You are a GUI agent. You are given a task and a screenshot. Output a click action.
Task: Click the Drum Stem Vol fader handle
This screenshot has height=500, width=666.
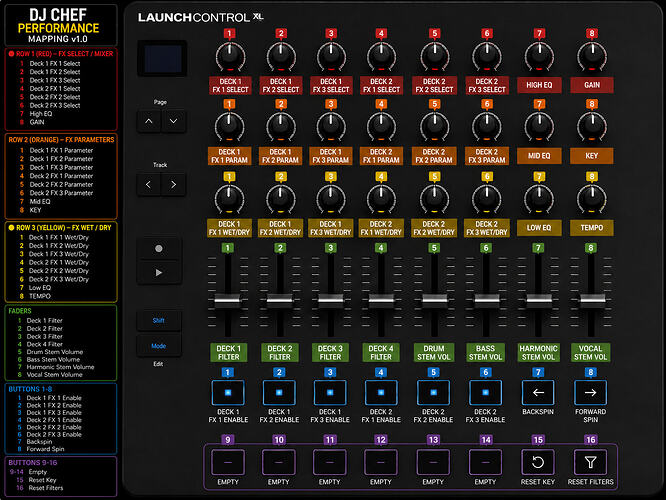point(435,300)
